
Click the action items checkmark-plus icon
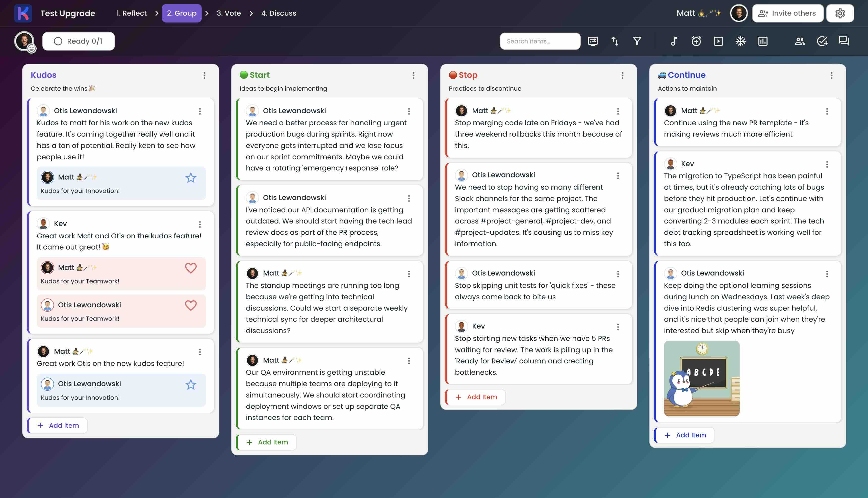(x=822, y=41)
